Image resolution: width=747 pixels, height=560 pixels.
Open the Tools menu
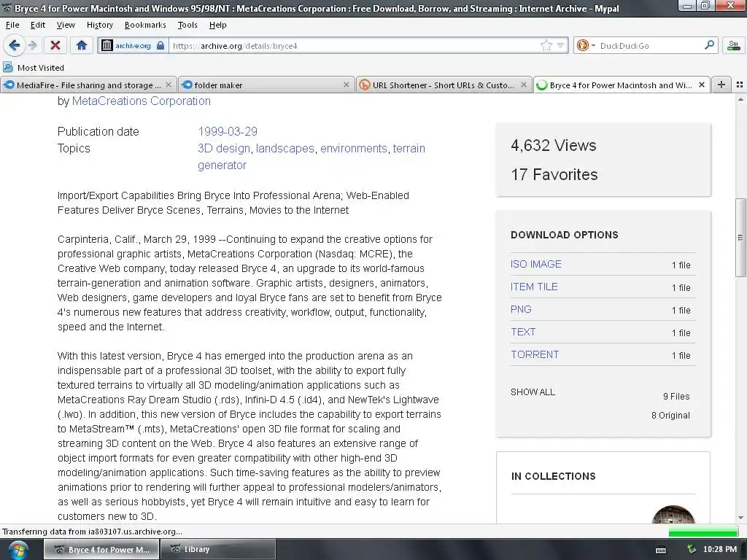[187, 25]
